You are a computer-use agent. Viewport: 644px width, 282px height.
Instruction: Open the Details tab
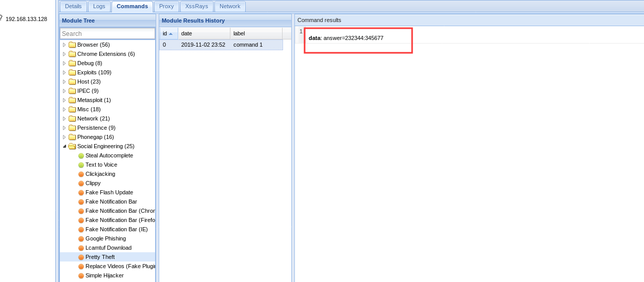point(73,6)
